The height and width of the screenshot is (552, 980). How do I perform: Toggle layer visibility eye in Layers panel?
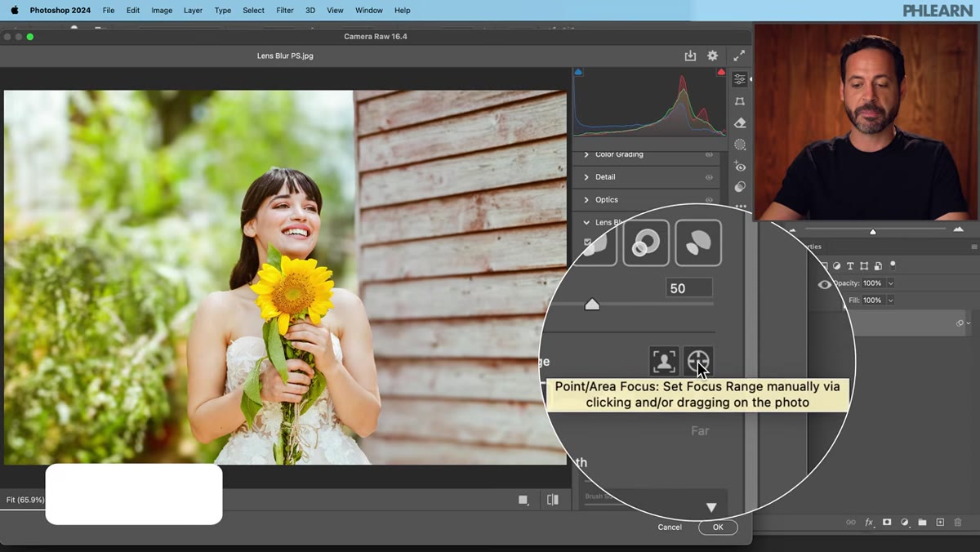coord(825,284)
